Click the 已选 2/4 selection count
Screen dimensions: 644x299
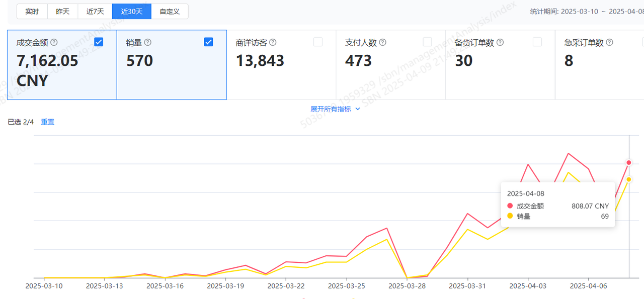[x=21, y=122]
